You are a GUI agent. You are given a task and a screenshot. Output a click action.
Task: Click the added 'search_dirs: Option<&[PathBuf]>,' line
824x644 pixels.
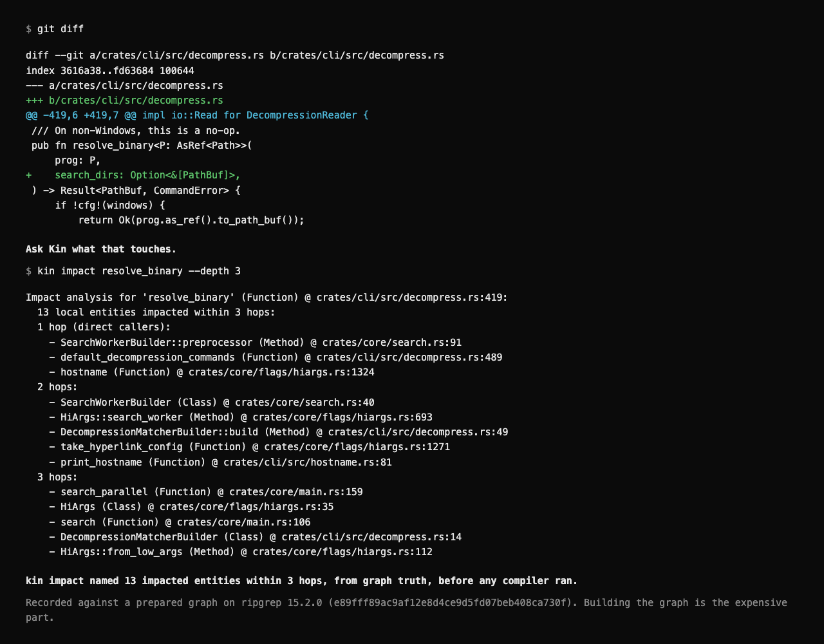(x=133, y=175)
